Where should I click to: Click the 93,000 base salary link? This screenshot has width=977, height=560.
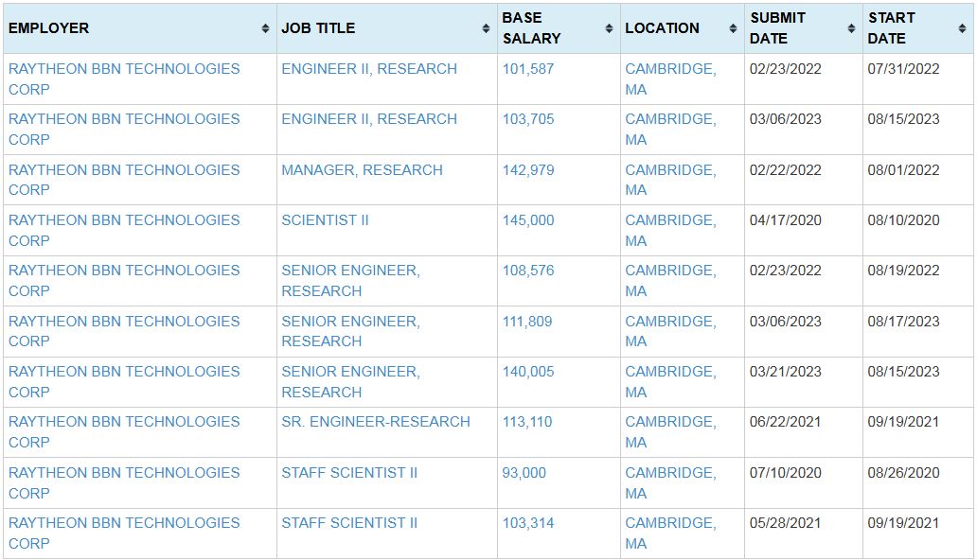click(x=524, y=472)
